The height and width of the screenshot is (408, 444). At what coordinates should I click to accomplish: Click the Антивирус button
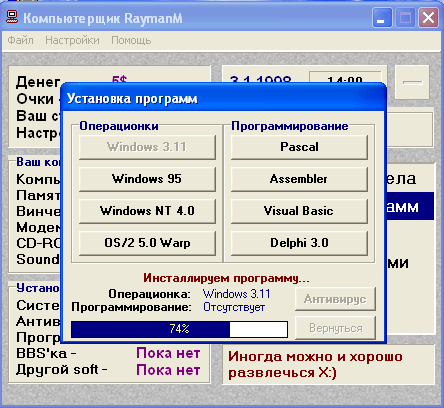pos(335,299)
